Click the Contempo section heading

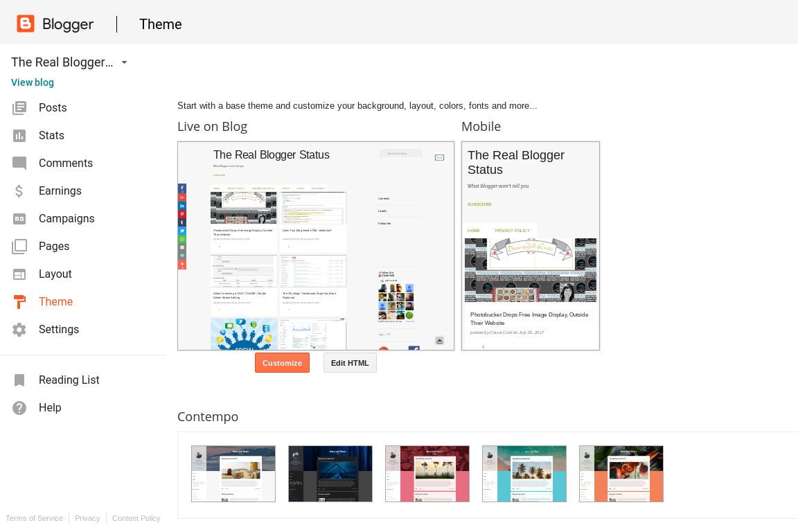tap(208, 416)
